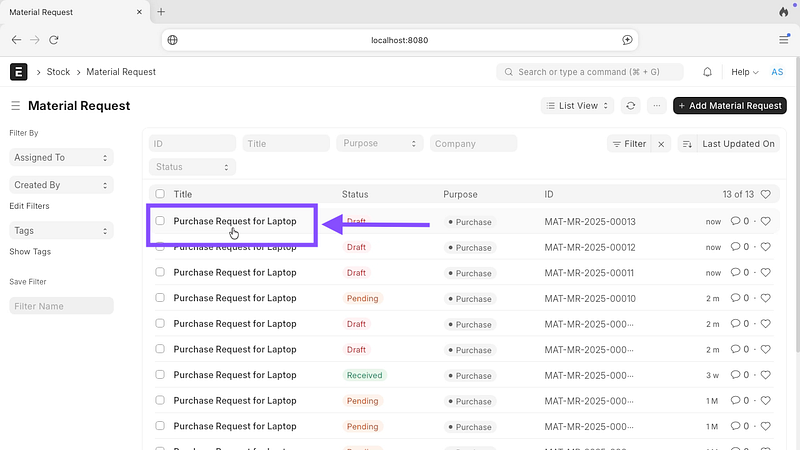The width and height of the screenshot is (800, 450).
Task: Open the Help menu
Action: tap(745, 72)
